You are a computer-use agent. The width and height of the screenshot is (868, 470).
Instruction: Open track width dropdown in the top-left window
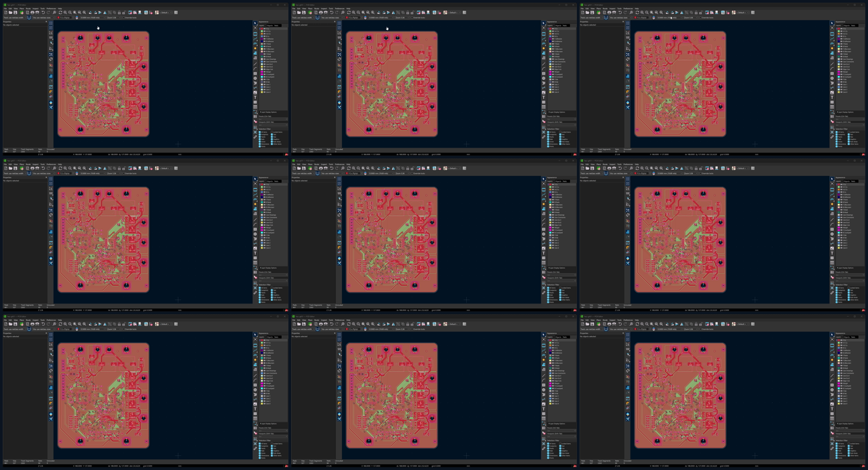point(15,17)
